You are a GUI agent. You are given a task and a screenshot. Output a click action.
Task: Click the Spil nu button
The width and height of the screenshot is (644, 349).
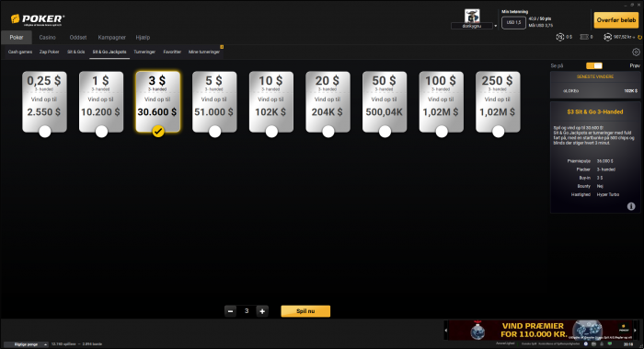305,311
